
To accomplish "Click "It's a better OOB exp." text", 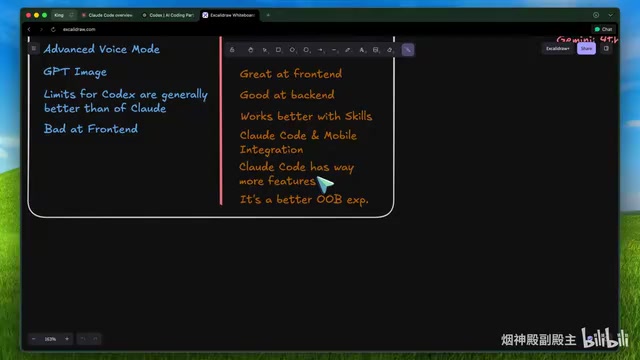I will (x=304, y=199).
